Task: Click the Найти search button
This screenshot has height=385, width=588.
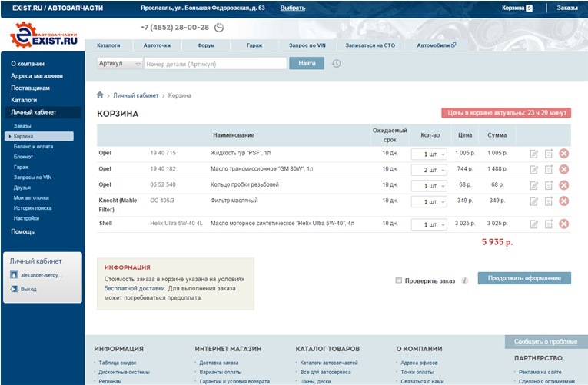Action: click(307, 63)
